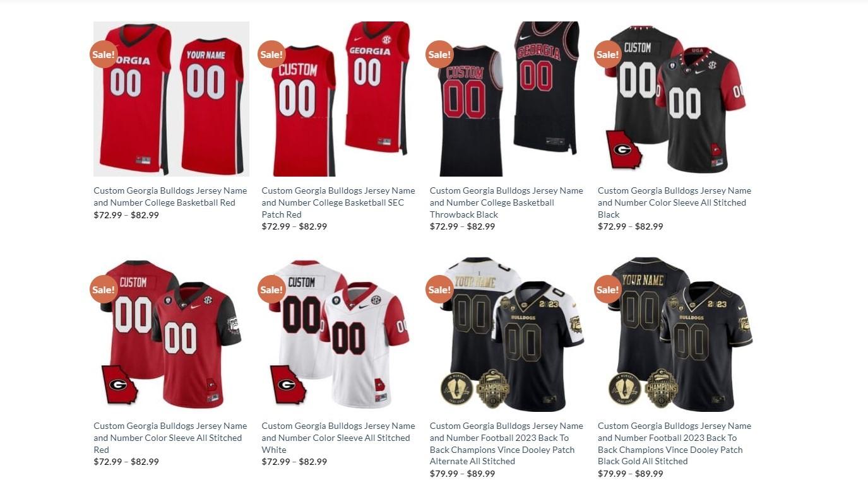
Task: Open the College Basketball Red jersey image
Action: click(x=171, y=99)
